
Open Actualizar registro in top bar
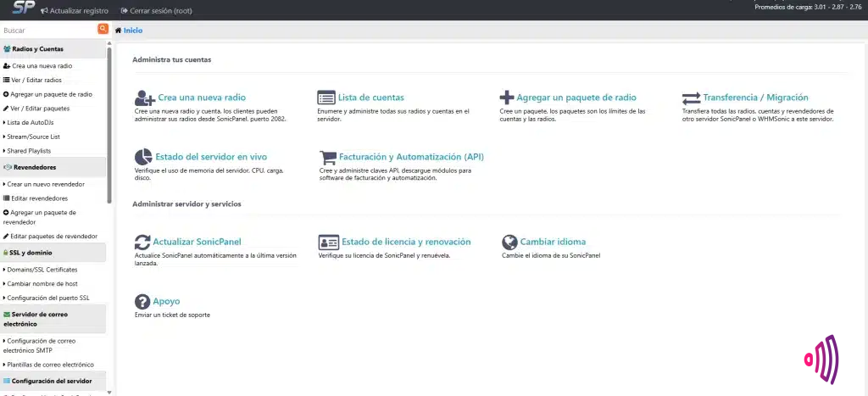[77, 11]
